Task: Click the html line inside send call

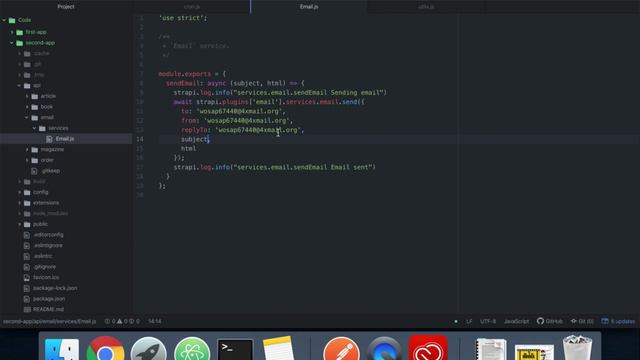Action: tap(189, 149)
